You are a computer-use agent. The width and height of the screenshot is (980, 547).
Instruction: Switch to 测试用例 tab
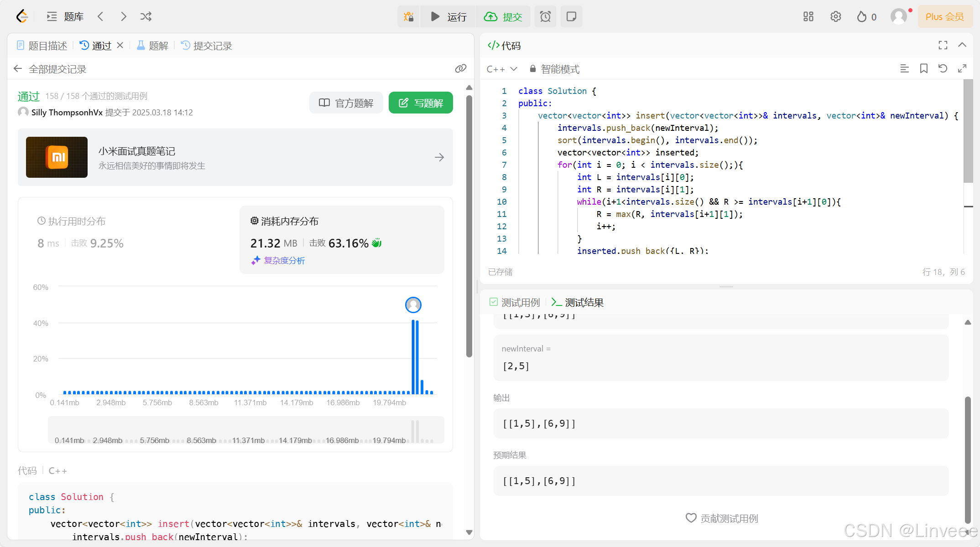point(515,302)
